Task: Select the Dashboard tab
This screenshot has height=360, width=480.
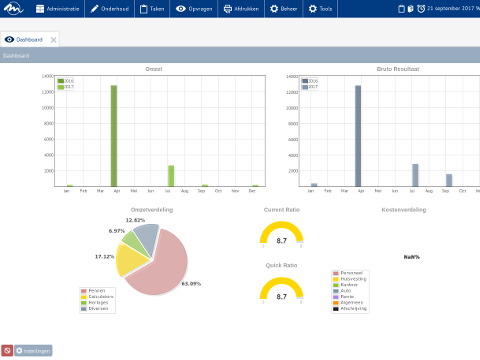Action: [x=30, y=40]
